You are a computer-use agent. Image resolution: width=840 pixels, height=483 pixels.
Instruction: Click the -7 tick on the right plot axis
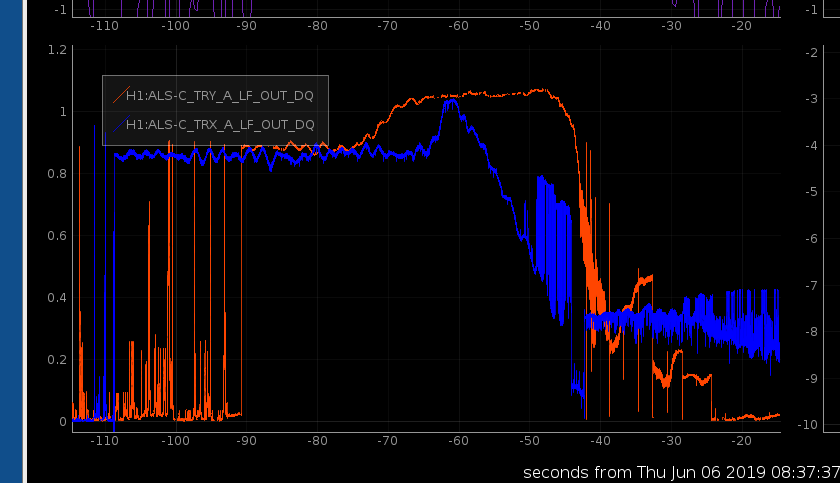click(812, 285)
